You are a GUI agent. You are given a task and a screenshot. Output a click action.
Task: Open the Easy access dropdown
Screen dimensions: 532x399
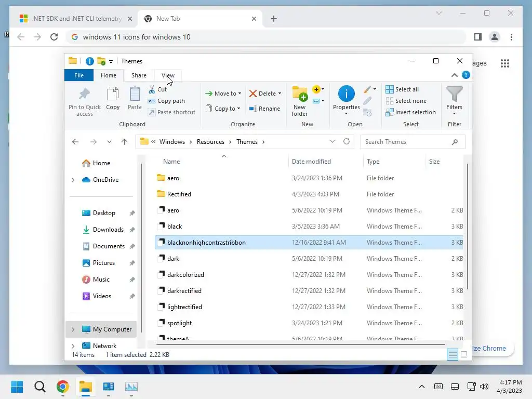318,101
